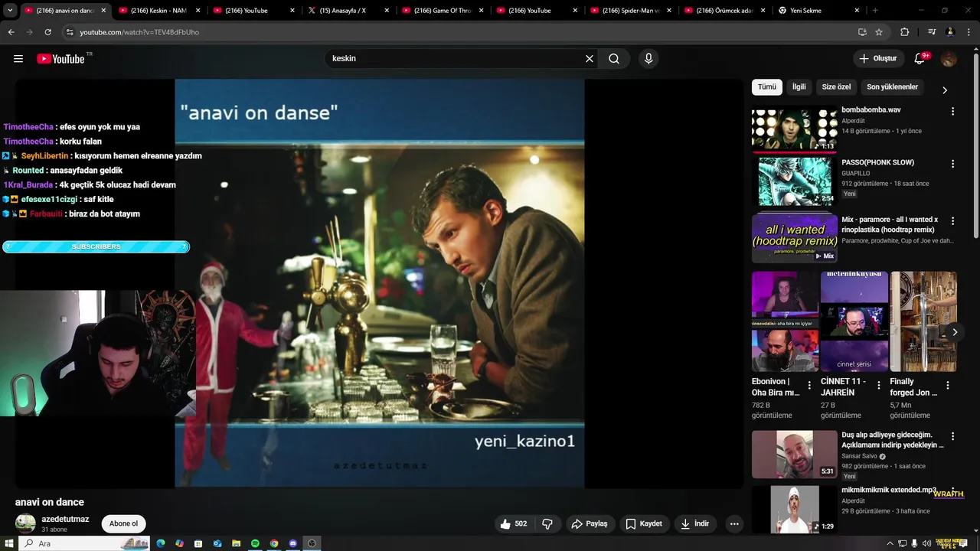
Task: Open paramore hoodtrap remix mix thumbnail
Action: tap(794, 239)
